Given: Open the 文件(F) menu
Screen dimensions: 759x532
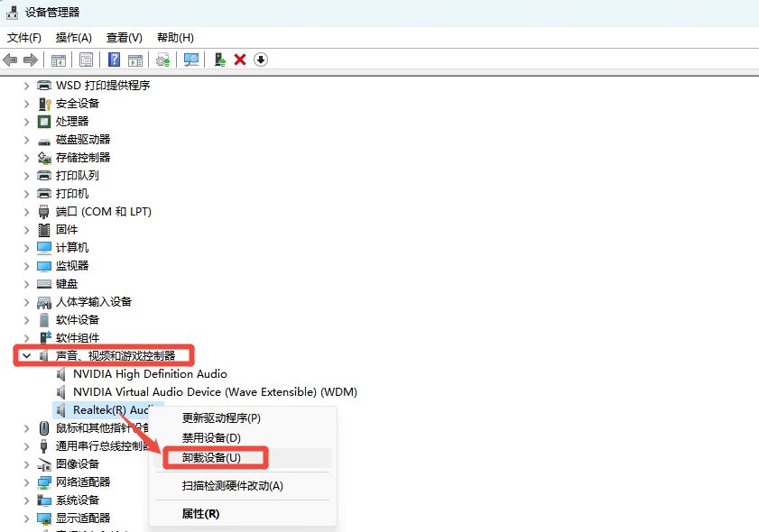Looking at the screenshot, I should pos(24,38).
